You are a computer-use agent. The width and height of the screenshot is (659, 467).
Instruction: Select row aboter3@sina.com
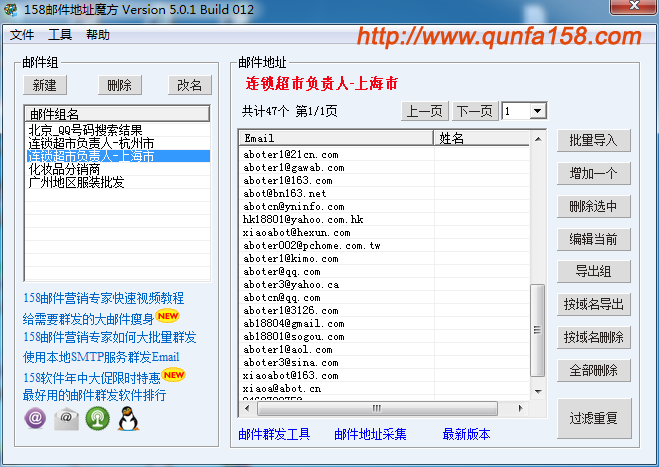385,363
